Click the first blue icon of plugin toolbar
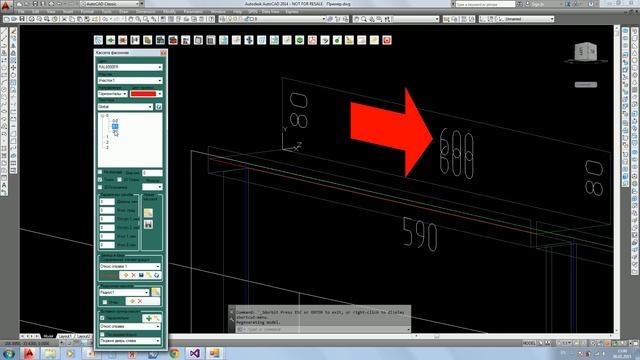 coord(98,40)
